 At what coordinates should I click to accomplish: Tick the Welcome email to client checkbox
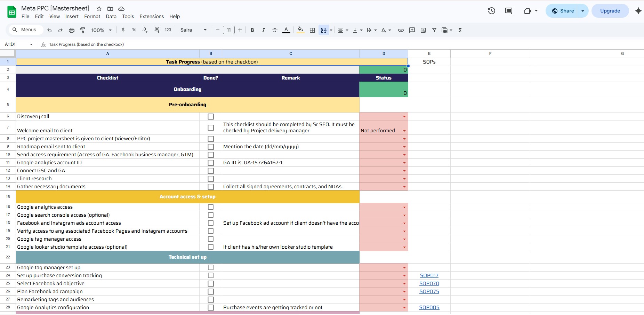[x=211, y=128]
